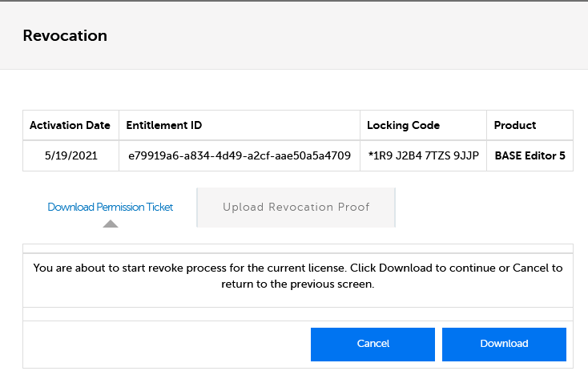The image size is (588, 375).
Task: Select the Entitlement ID value e79919a6
Action: point(240,155)
